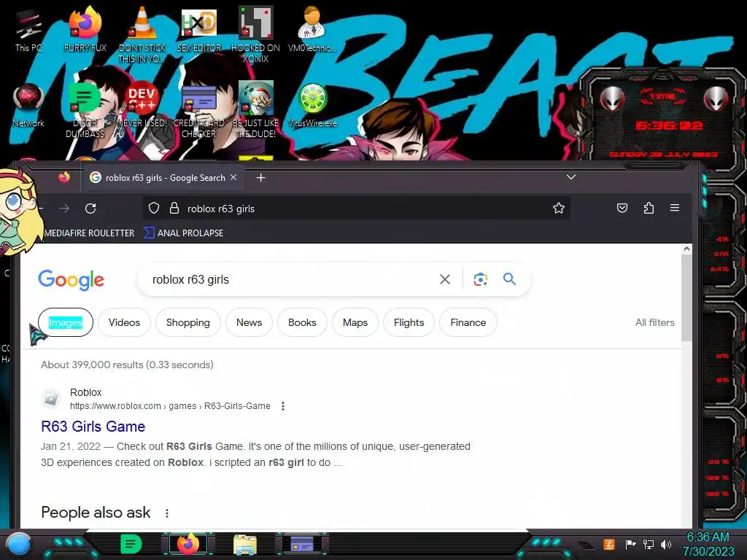Image resolution: width=747 pixels, height=560 pixels.
Task: Open the volume speaker tray icon
Action: tap(666, 544)
